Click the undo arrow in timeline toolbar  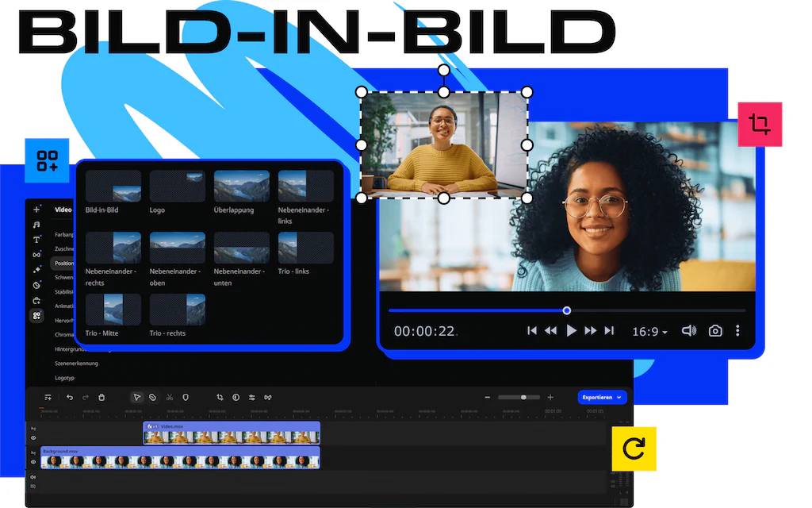coord(70,397)
